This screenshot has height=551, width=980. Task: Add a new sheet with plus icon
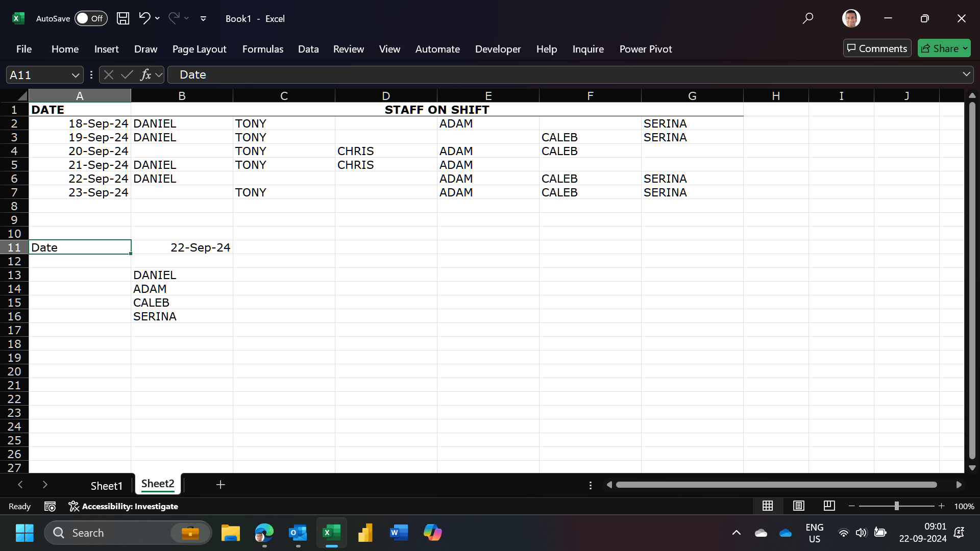tap(220, 485)
